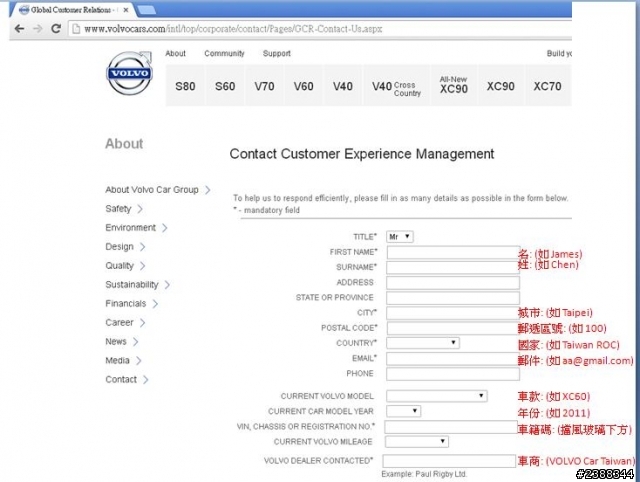Open the Support top menu
This screenshot has height=482, width=640.
(x=277, y=53)
